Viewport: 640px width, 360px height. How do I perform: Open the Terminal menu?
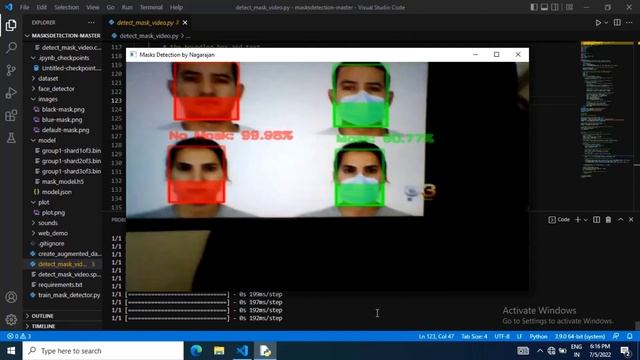pos(151,7)
